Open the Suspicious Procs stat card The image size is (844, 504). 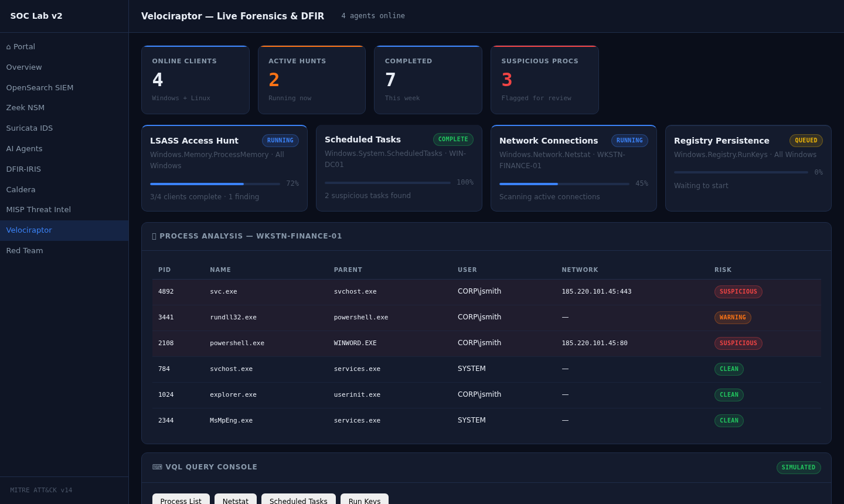[544, 80]
